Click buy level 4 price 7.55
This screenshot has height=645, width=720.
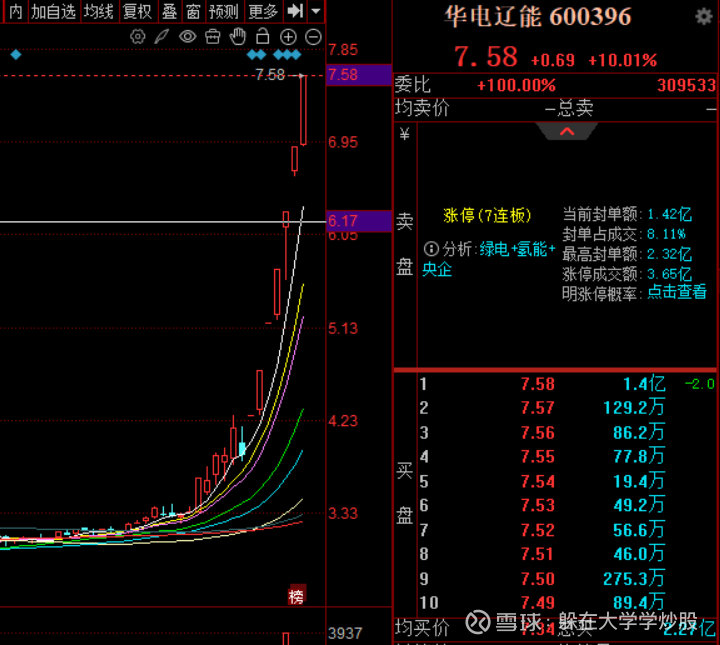[538, 457]
